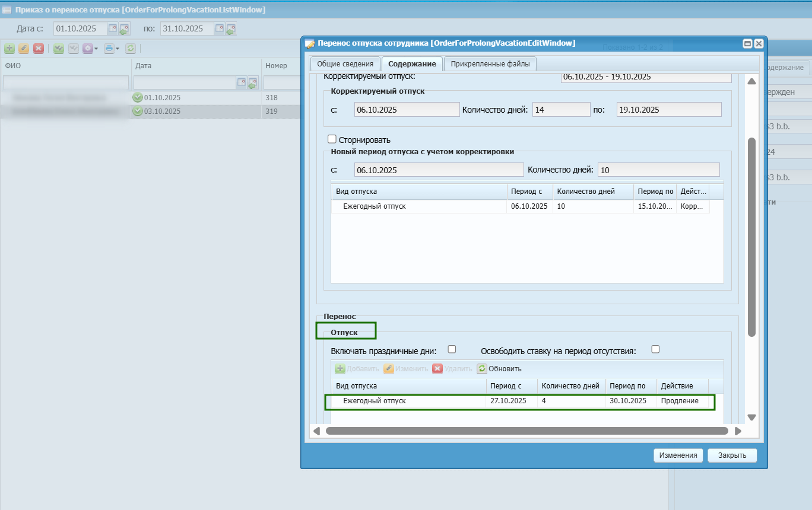
Task: Click green-arrow date icon beside 'Дата с' calendar
Action: [124, 28]
